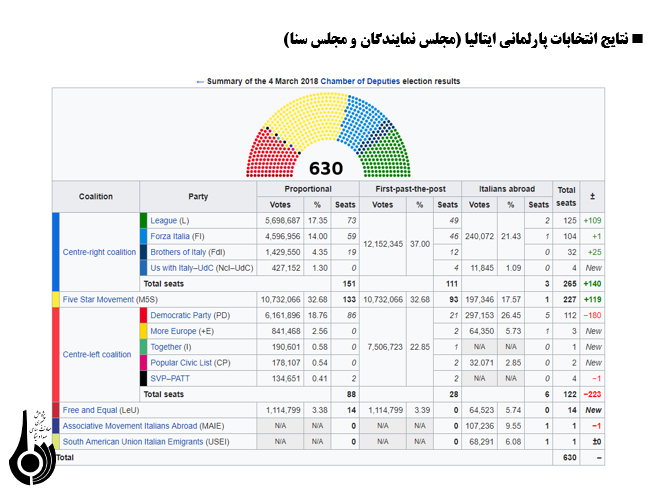The height and width of the screenshot is (490, 649).
Task: Click the small arrow before Summary title
Action: pyautogui.click(x=200, y=82)
